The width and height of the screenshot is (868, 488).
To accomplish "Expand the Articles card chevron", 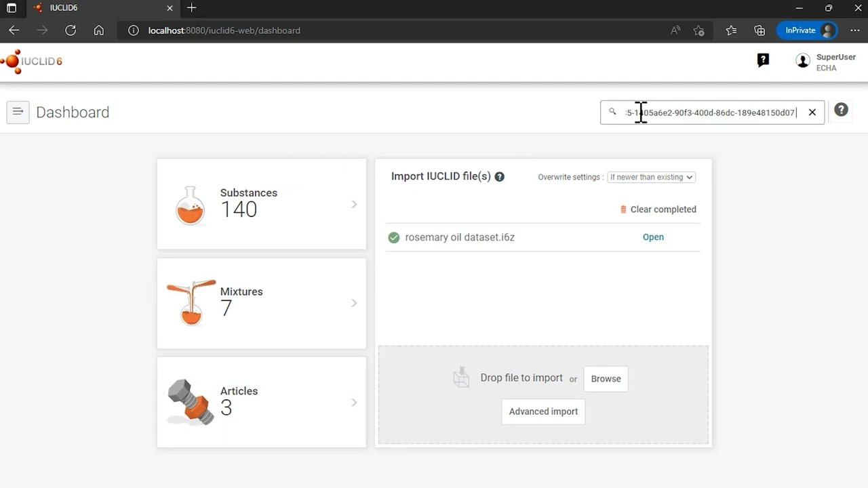I will pos(354,403).
